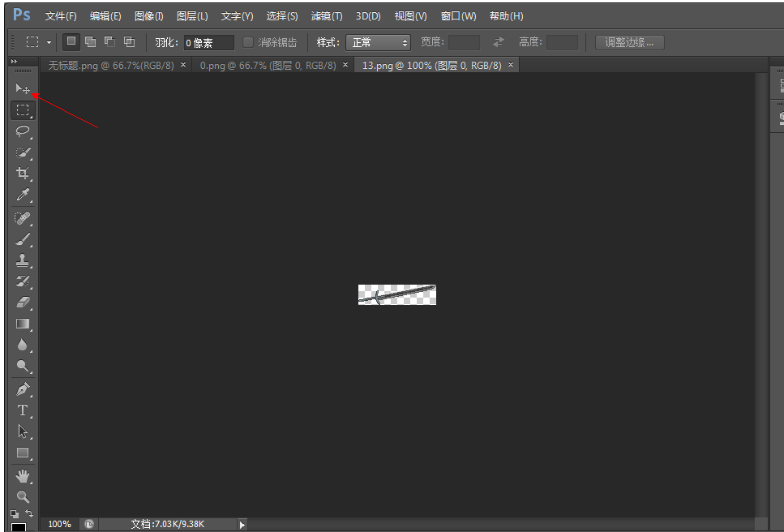Click the 调整边缘 button
This screenshot has height=532, width=784.
629,42
